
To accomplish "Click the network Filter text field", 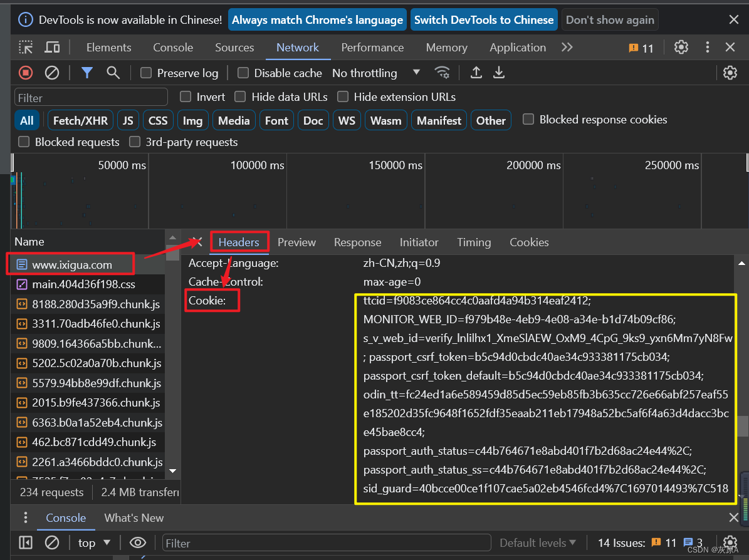I will click(x=91, y=97).
